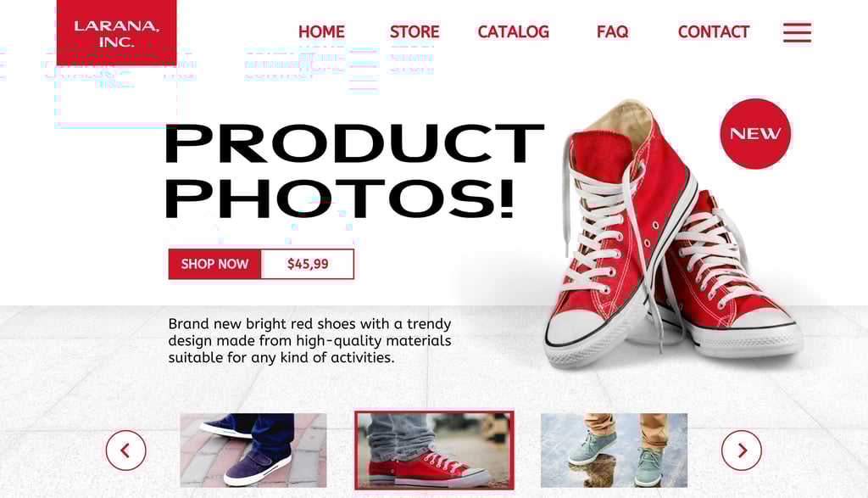Screen dimensions: 868x498
Task: Open the hamburger menu icon
Action: tap(797, 33)
